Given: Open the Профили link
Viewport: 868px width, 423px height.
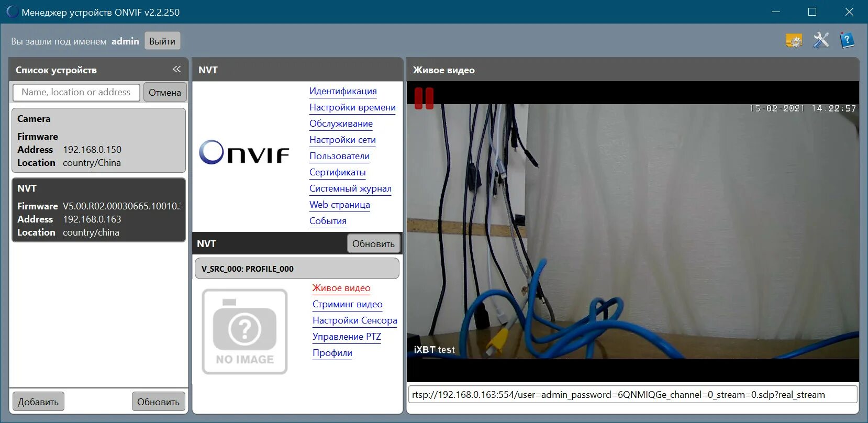Looking at the screenshot, I should [x=332, y=353].
